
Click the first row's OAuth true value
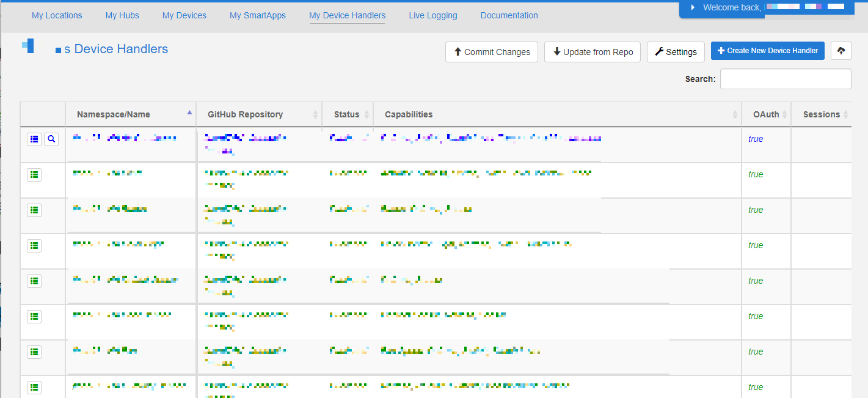[756, 139]
